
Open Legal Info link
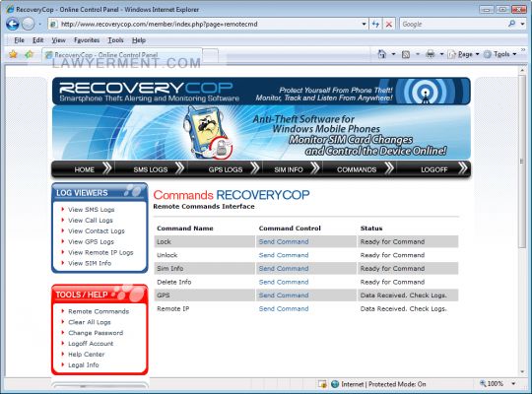tap(84, 365)
